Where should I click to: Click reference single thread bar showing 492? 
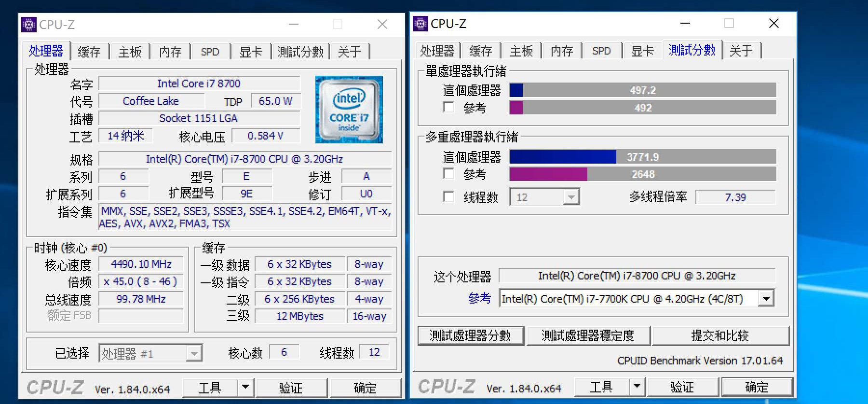[643, 107]
